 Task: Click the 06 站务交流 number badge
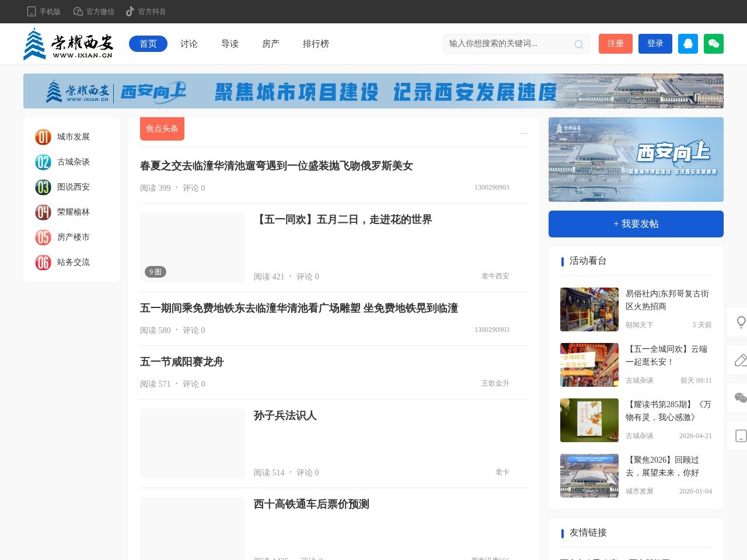43,262
